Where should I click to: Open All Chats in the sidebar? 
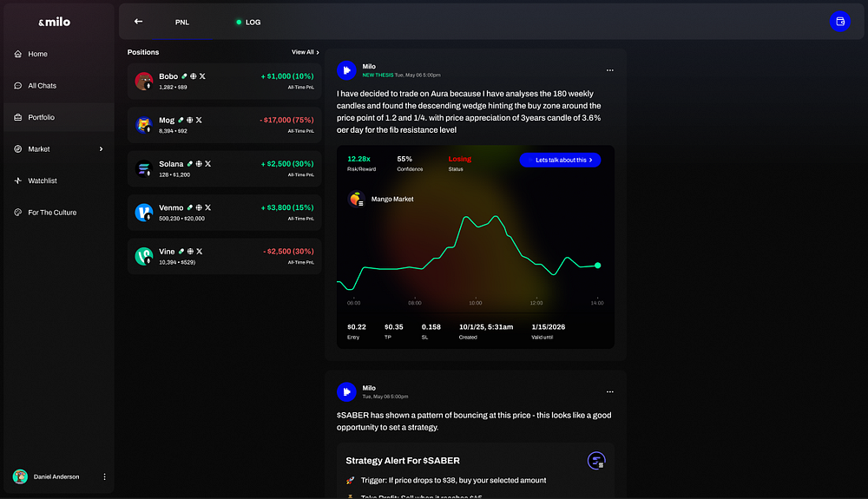[42, 86]
